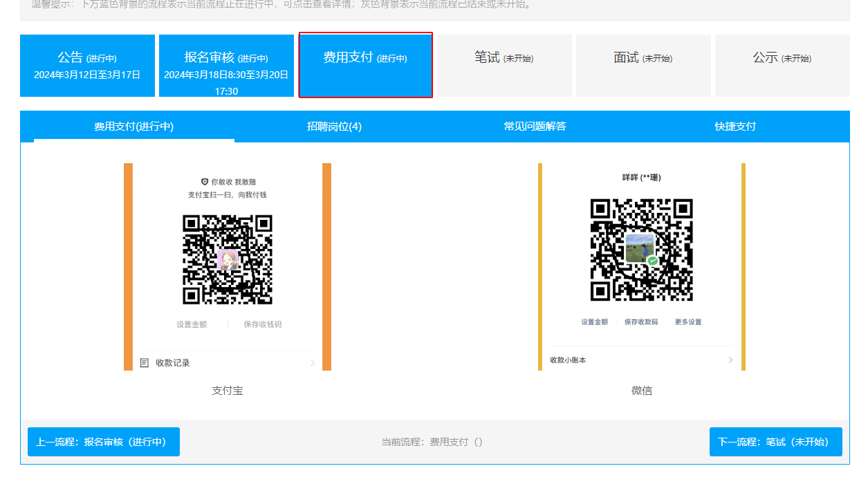
Task: Switch to the 招聘岗位(4) tab
Action: [335, 127]
